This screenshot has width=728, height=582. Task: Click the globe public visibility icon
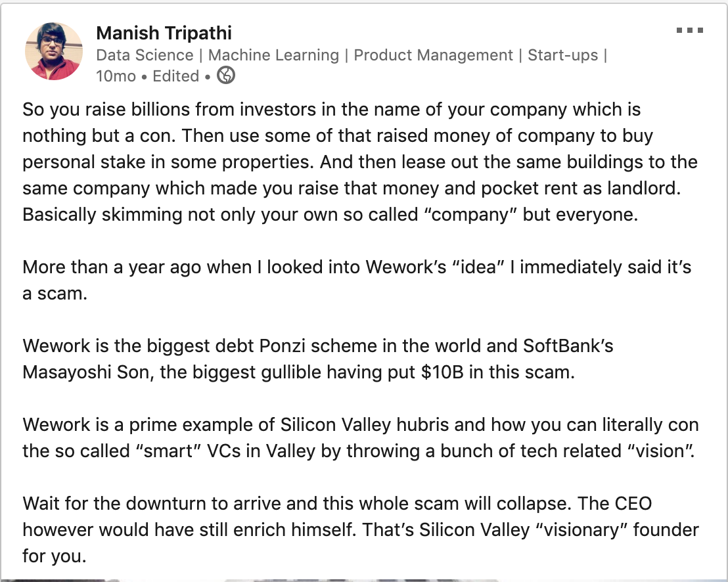pyautogui.click(x=226, y=76)
